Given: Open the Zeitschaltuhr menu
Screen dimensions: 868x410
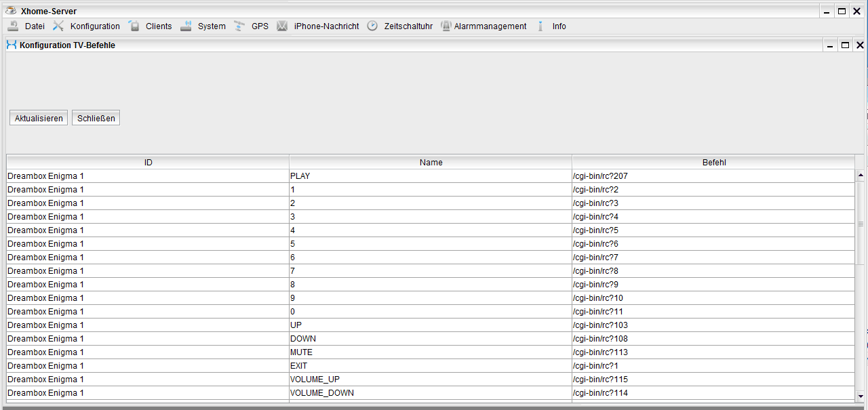Looking at the screenshot, I should tap(408, 26).
